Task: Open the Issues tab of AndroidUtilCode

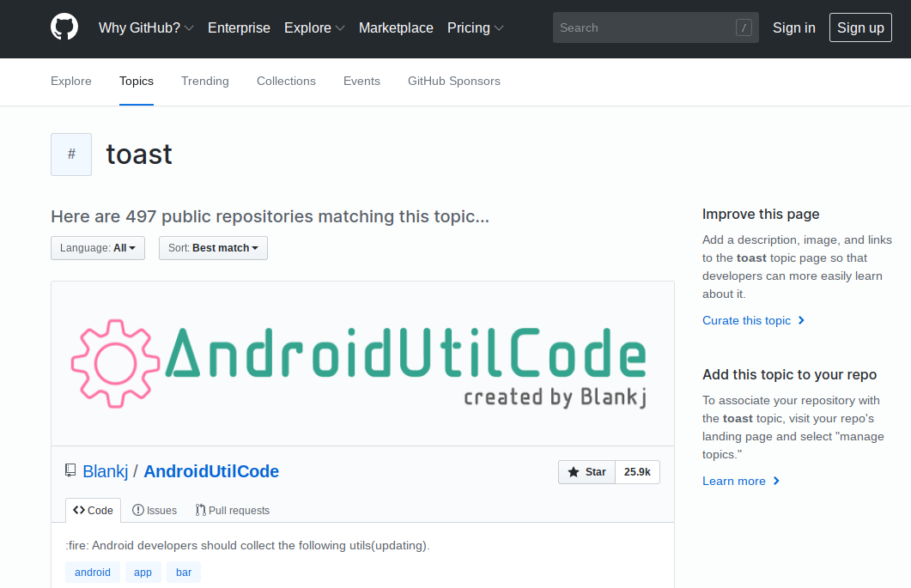Action: pos(155,510)
